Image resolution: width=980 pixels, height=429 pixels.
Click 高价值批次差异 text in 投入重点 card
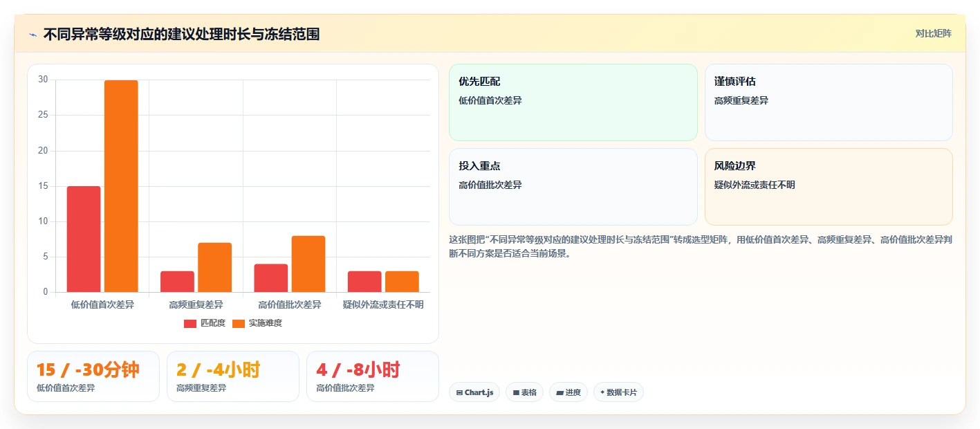coord(490,185)
